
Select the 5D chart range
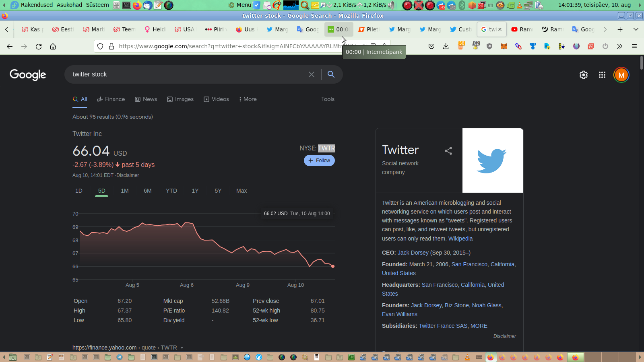[102, 191]
